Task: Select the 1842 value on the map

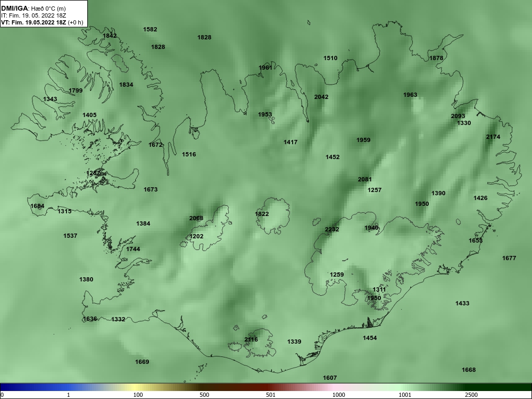Action: [110, 36]
